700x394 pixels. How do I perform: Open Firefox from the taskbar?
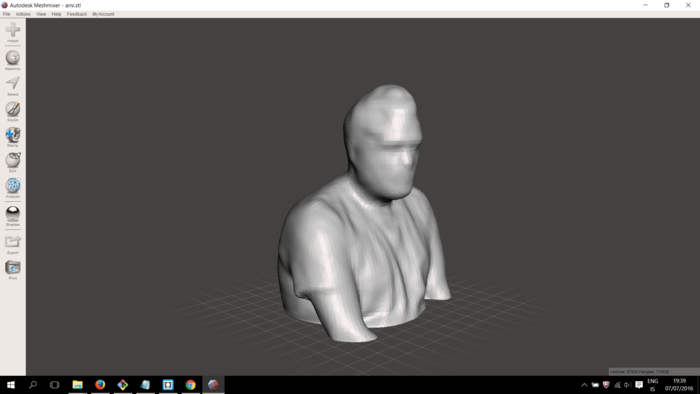(100, 385)
